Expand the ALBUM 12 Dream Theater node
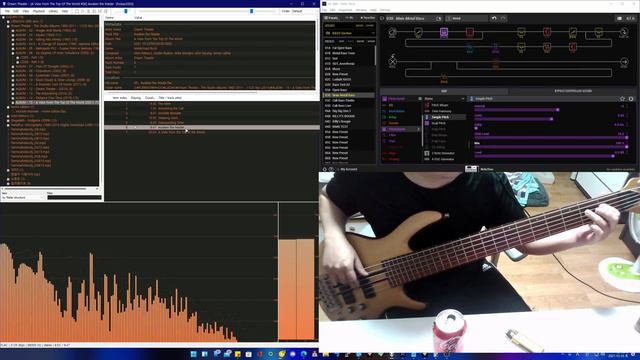This screenshot has width=640, height=360. (13, 89)
